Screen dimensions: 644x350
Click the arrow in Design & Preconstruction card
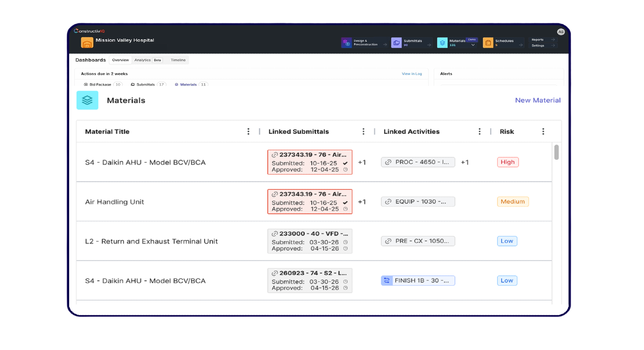click(x=385, y=45)
